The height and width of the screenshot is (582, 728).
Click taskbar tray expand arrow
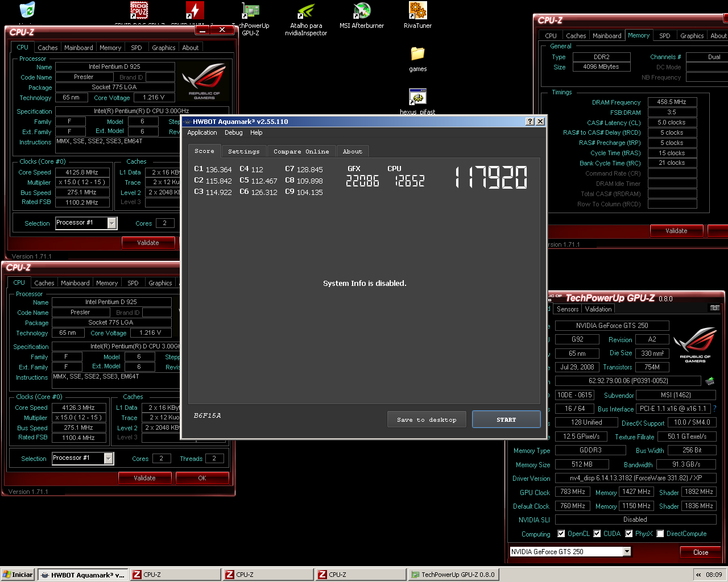pos(698,575)
